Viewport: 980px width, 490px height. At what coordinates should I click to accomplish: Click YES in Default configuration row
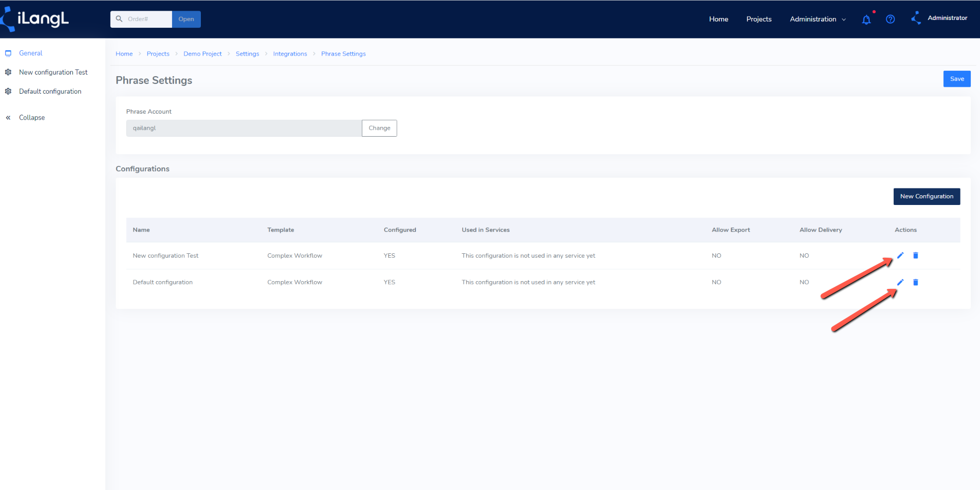[x=389, y=282]
